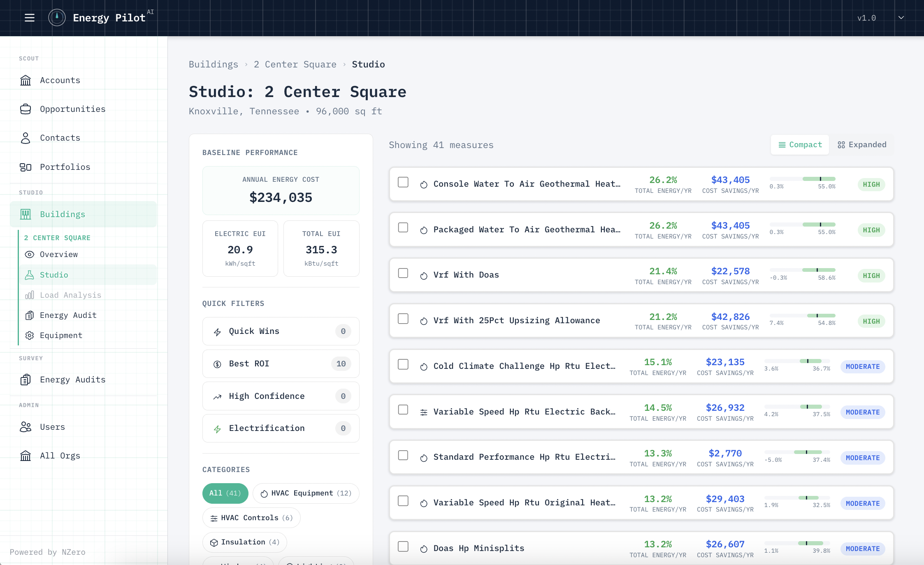Viewport: 924px width, 565px height.
Task: Select the Console Water To Air Geothermal measure
Action: point(527,184)
